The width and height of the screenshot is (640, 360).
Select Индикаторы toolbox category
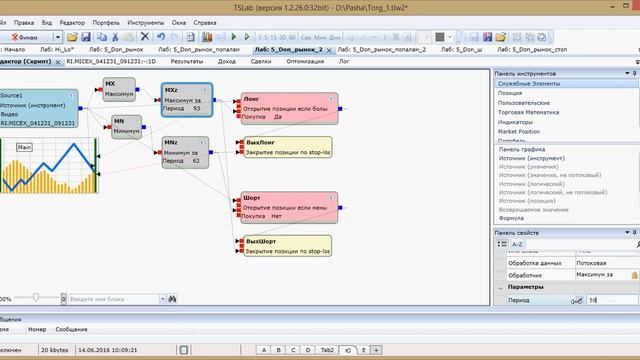click(515, 122)
